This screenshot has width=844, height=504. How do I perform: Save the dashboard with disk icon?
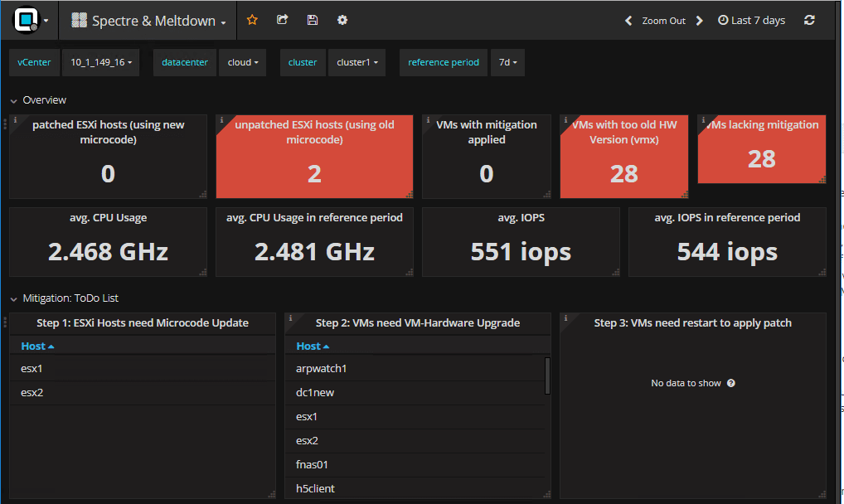tap(312, 20)
